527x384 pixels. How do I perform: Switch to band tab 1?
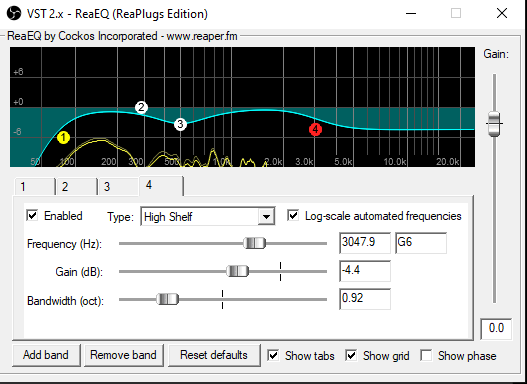coord(34,186)
